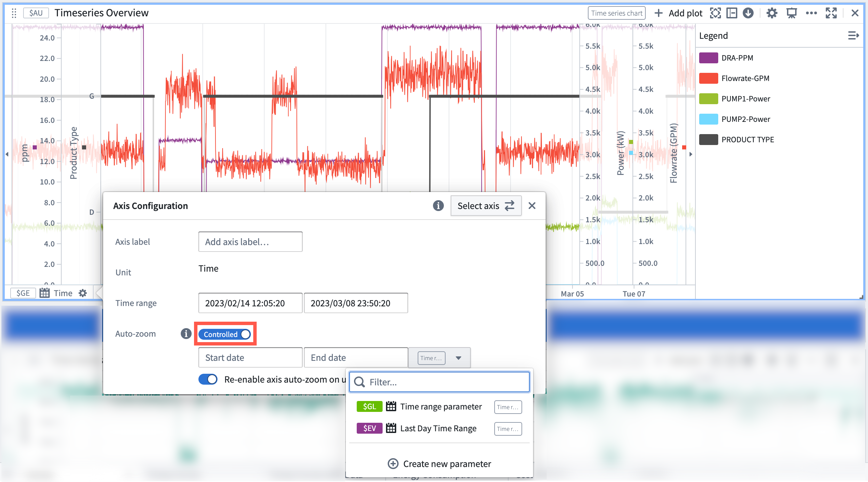Toggle the Controlled auto-zoom switch
This screenshot has height=482, width=868.
(x=225, y=334)
